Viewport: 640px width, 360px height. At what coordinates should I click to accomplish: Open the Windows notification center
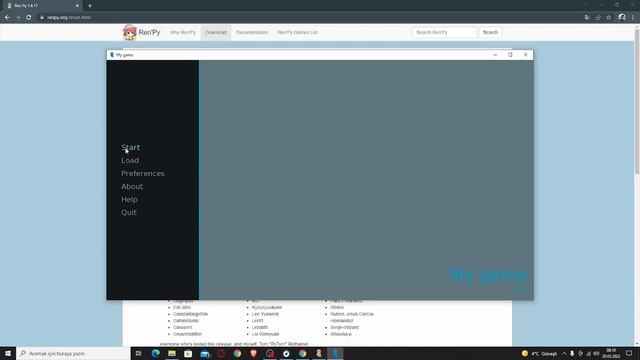629,353
